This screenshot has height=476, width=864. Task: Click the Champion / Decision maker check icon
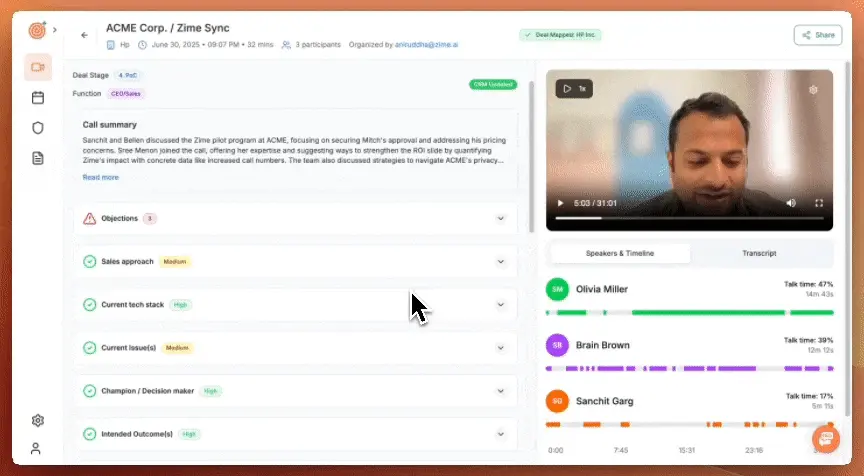[x=89, y=391]
